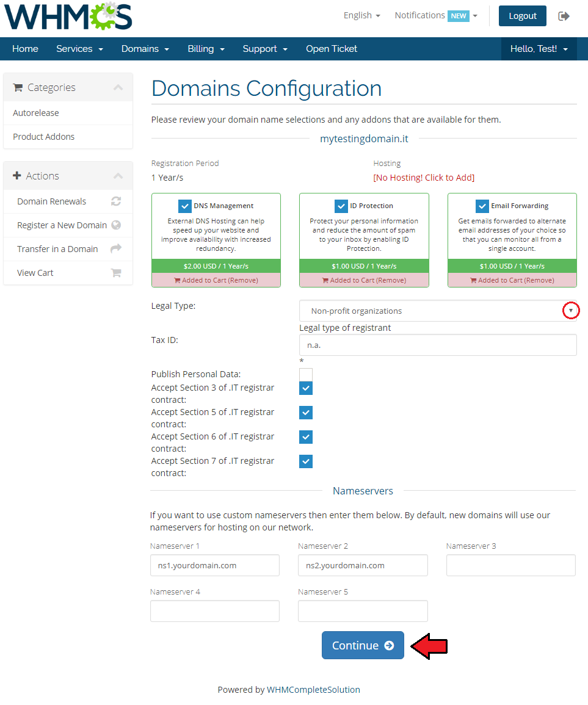
Task: Click the Nameserver 2 field
Action: point(363,565)
